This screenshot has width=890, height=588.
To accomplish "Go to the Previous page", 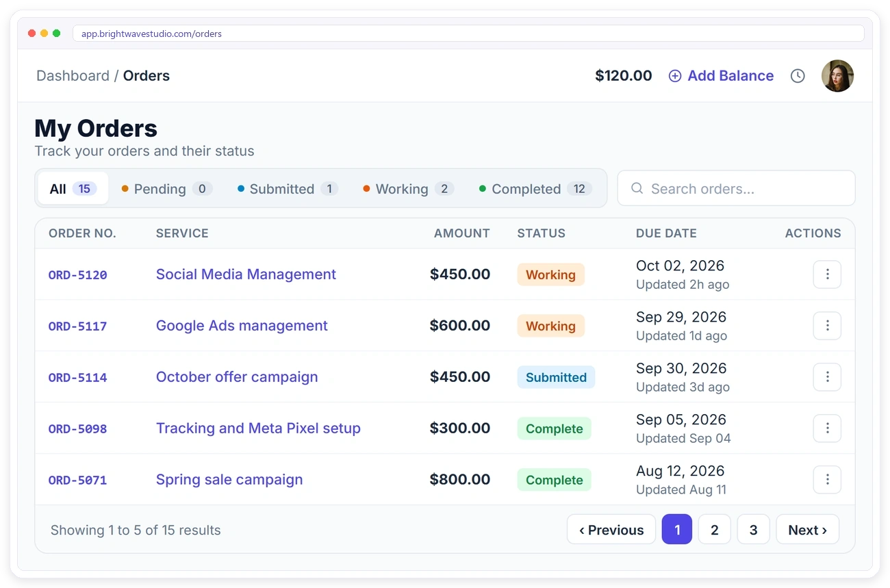I will [x=611, y=530].
